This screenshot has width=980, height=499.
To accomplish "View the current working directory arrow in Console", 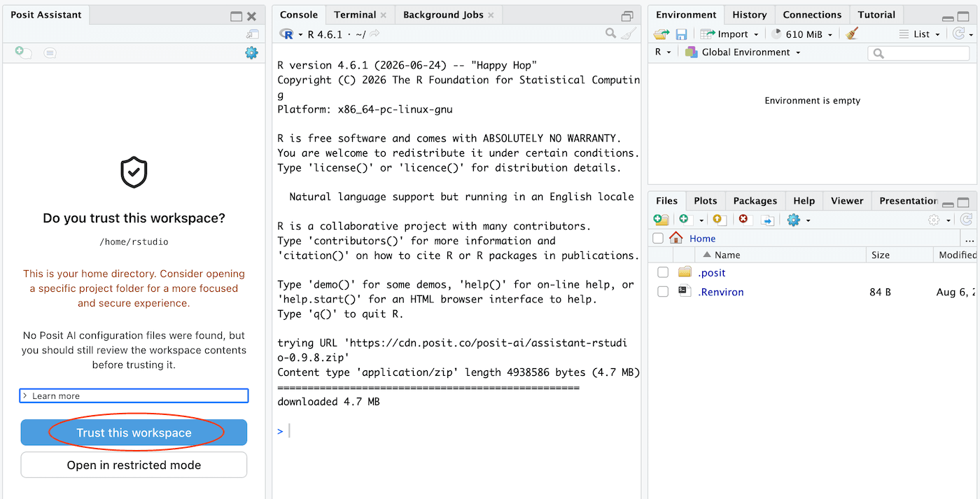I will point(375,34).
